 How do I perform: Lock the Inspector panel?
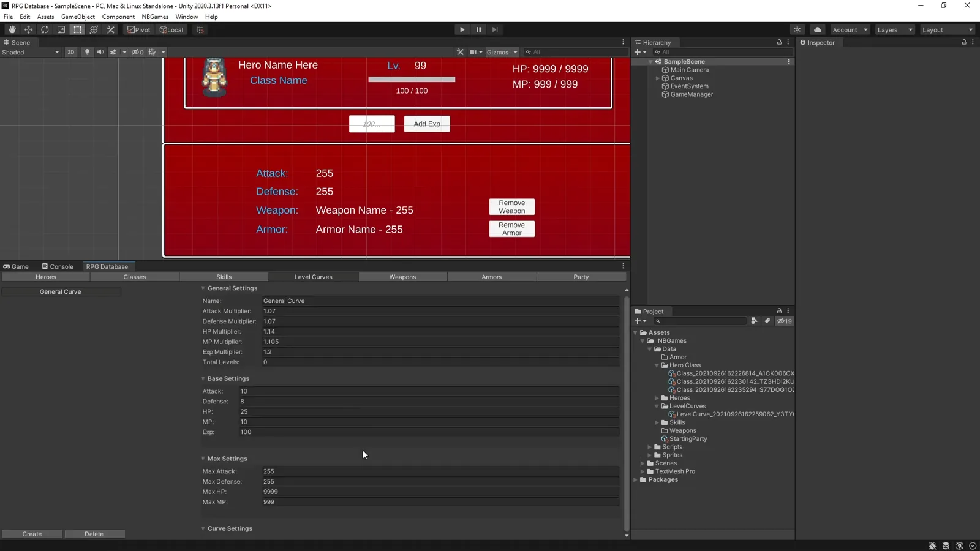[x=964, y=42]
